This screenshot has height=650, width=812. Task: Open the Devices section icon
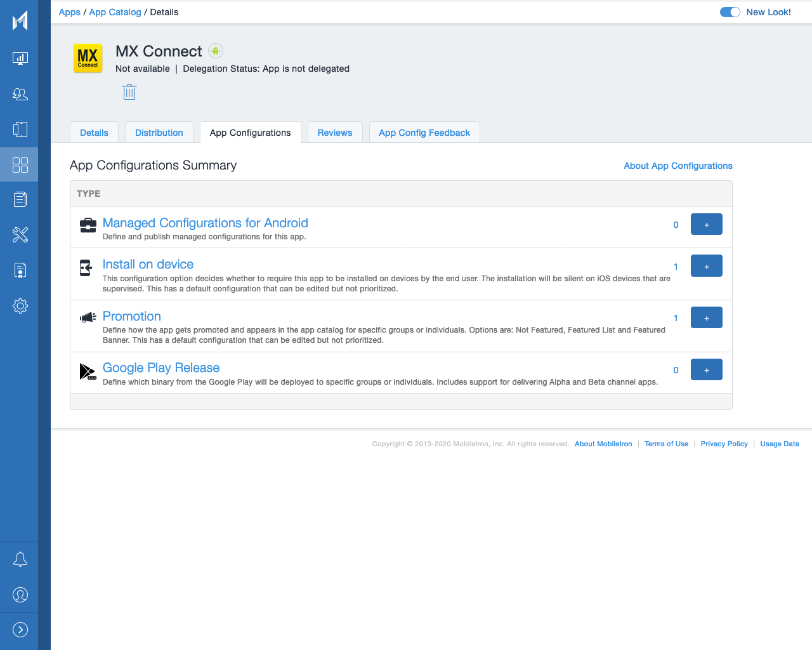pos(20,129)
